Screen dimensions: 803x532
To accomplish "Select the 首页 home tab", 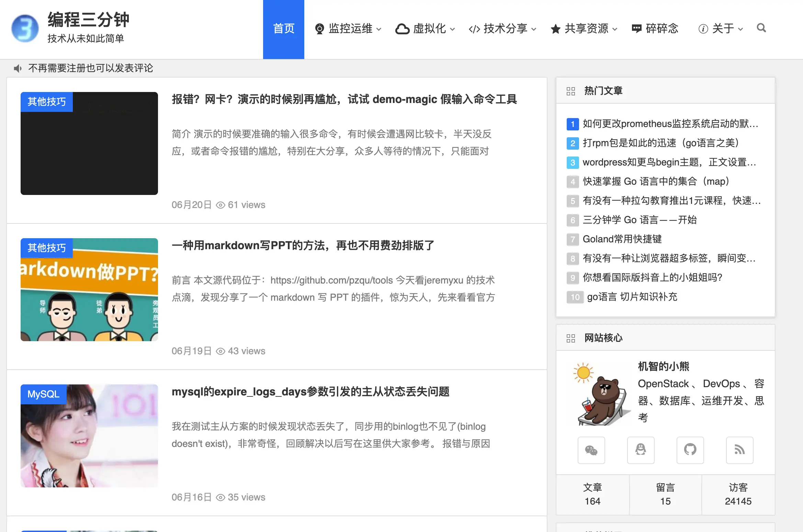I will click(x=283, y=28).
